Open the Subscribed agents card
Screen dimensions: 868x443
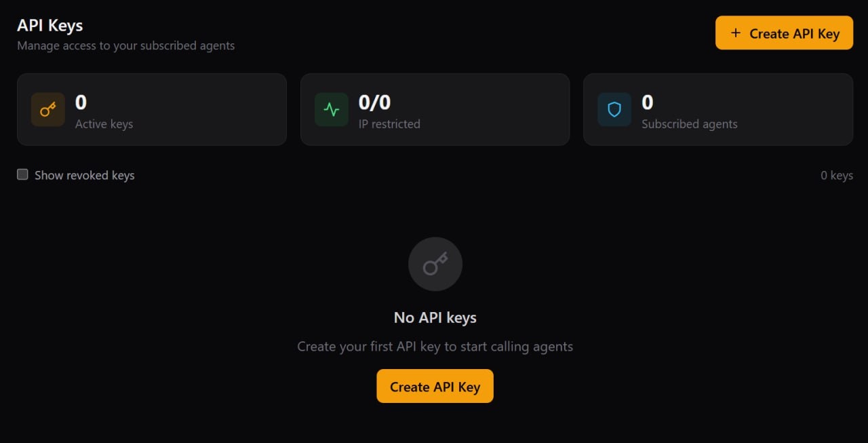click(x=718, y=109)
